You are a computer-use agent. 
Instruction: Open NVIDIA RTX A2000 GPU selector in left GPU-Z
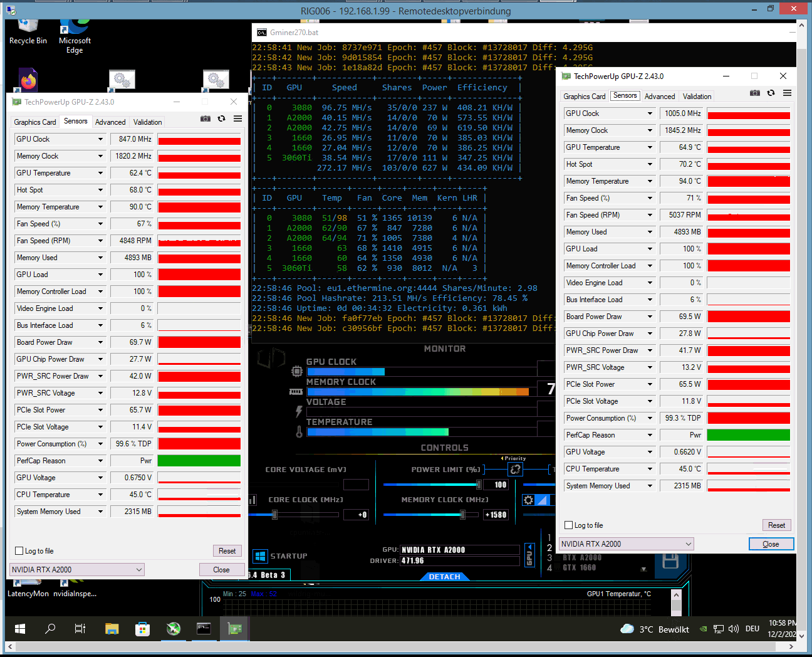[77, 570]
